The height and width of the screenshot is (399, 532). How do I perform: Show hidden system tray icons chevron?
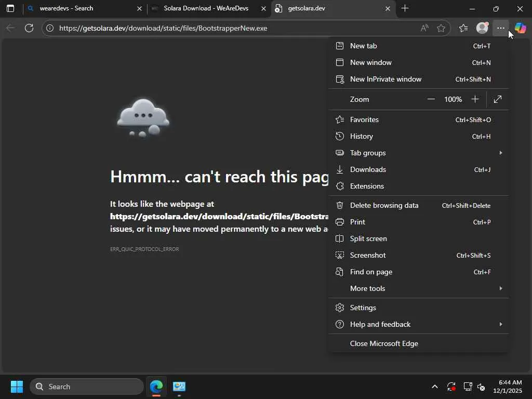click(x=435, y=387)
